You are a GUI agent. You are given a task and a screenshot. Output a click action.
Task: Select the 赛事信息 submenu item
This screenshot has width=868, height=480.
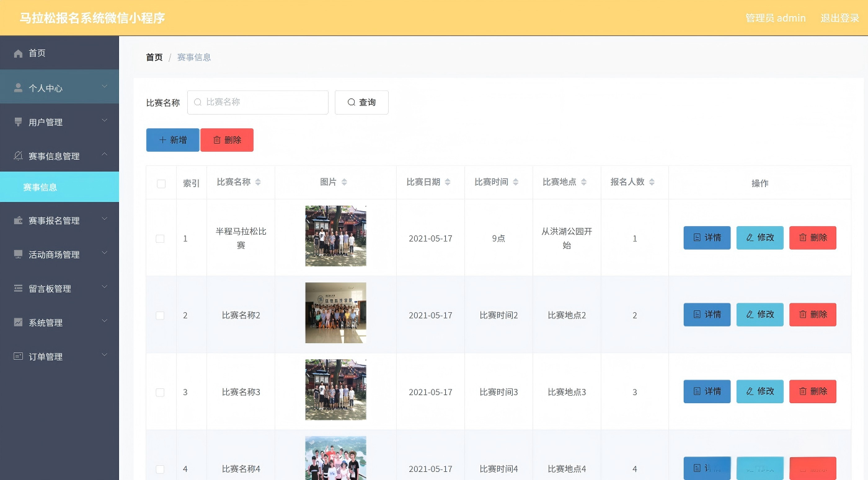(60, 187)
